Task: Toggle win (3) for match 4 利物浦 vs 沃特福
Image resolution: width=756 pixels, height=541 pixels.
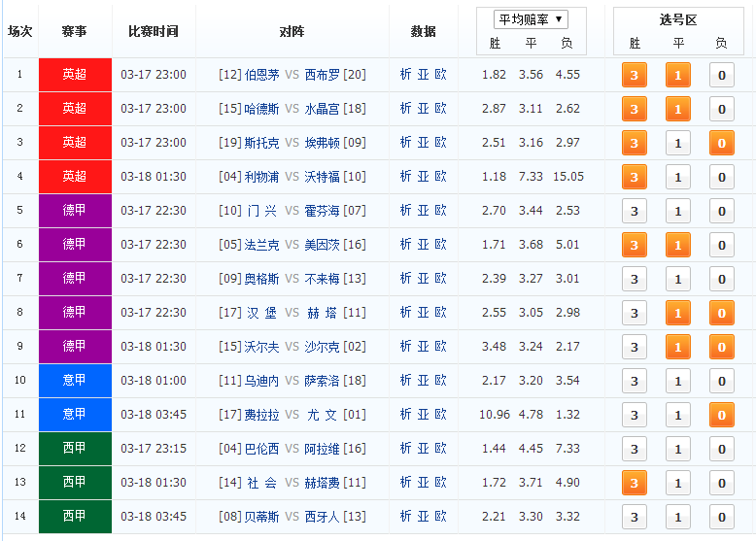Action: [x=634, y=177]
